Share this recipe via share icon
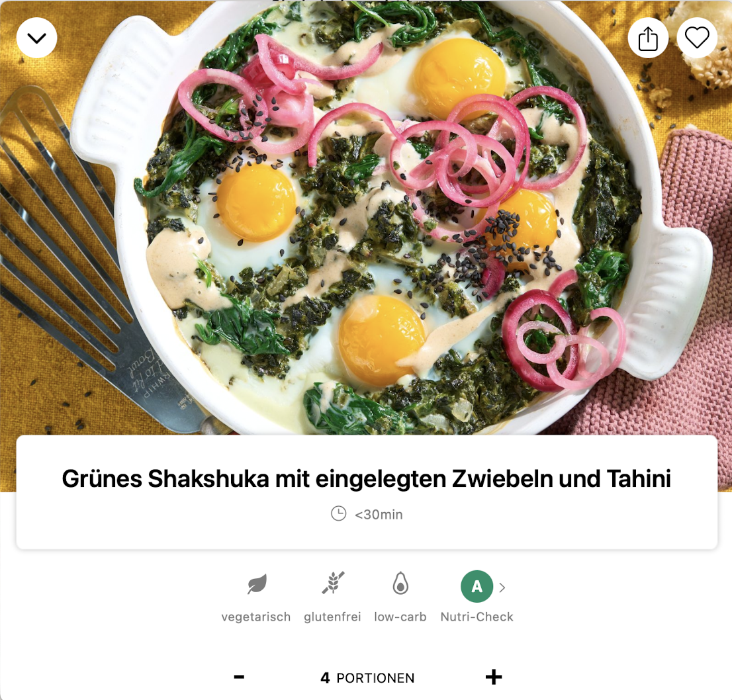The image size is (732, 700). coord(648,38)
